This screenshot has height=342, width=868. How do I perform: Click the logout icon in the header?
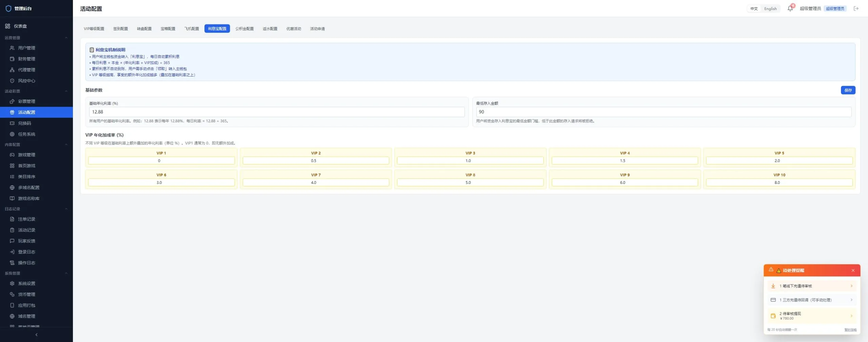click(856, 8)
